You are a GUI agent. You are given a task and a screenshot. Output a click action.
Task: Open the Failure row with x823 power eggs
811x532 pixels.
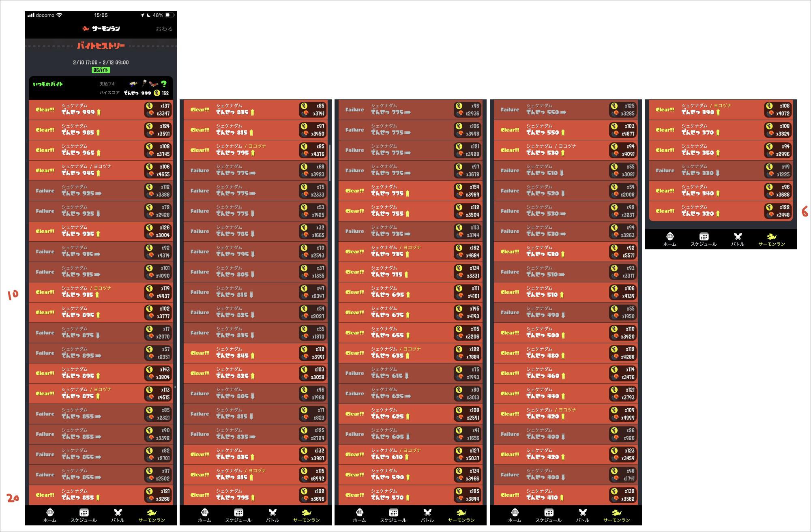[256, 414]
